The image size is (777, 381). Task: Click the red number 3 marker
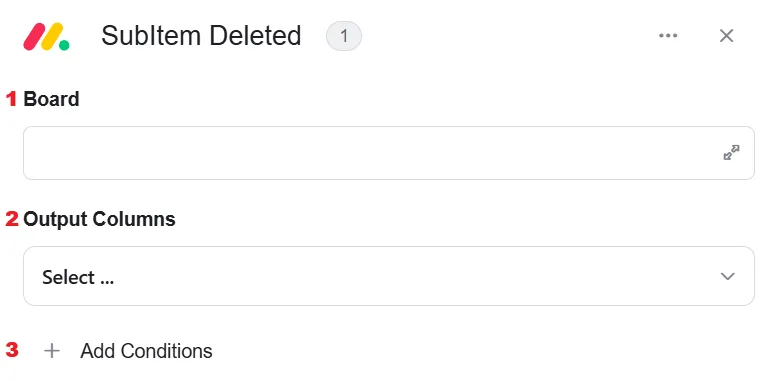12,350
